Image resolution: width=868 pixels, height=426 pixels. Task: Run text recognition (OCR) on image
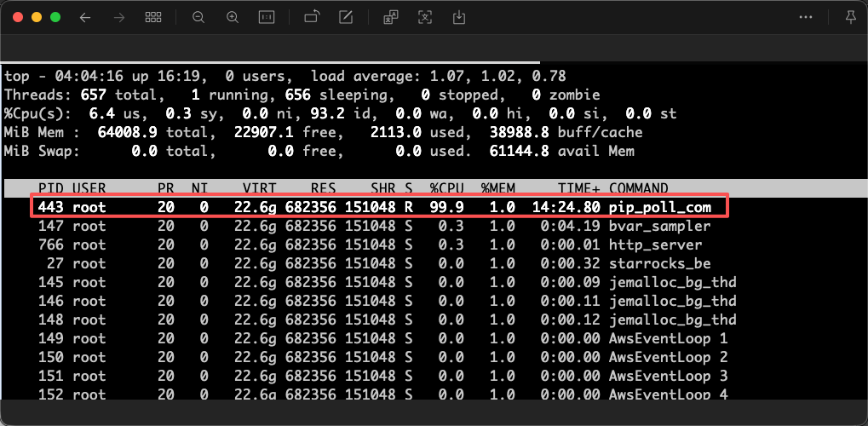coord(425,17)
